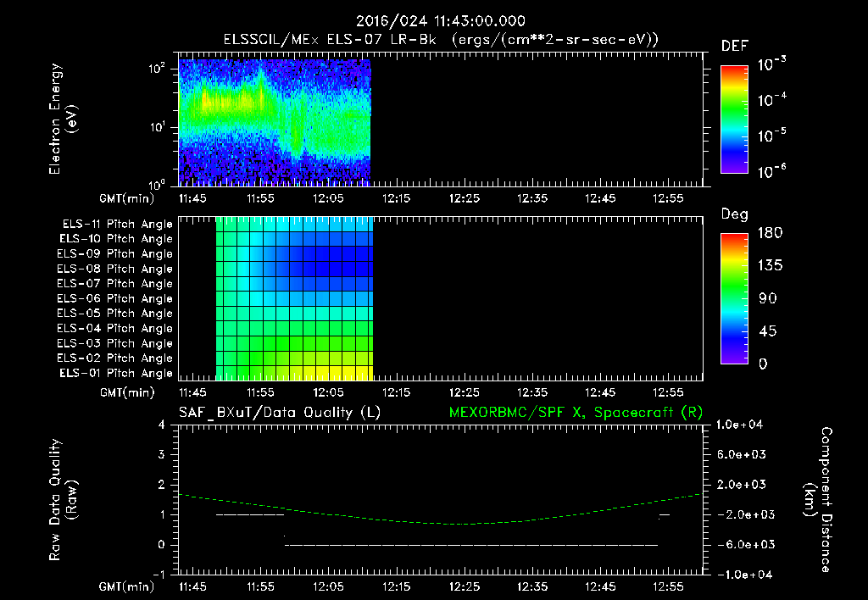868x600 pixels.
Task: Select the timestamp title '2016/024 11:43:00.000'
Action: click(x=440, y=21)
